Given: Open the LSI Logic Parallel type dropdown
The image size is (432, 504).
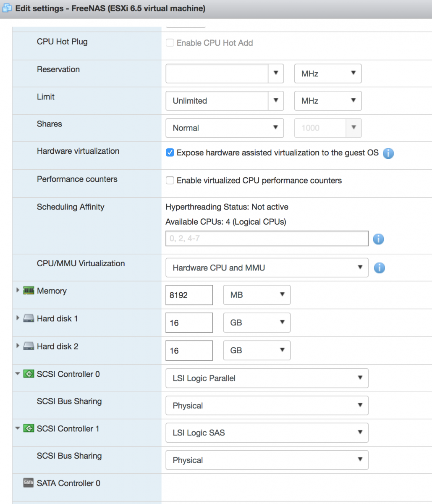Looking at the screenshot, I should (267, 378).
